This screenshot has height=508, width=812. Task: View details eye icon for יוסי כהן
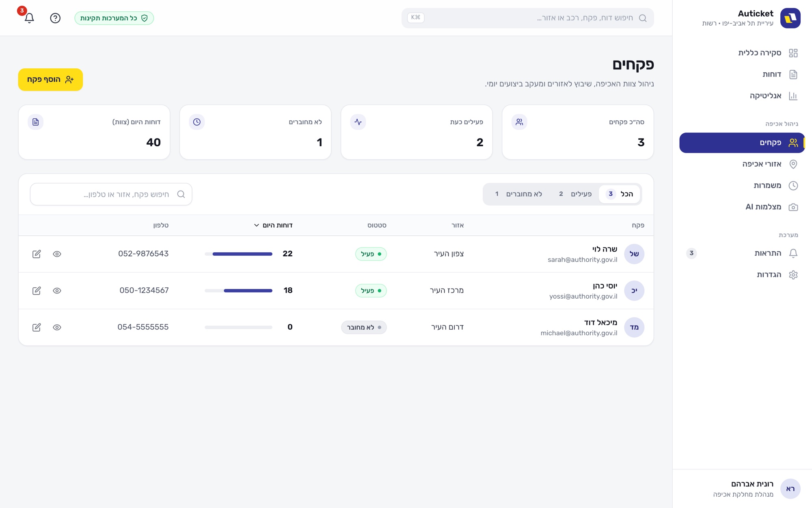(x=57, y=291)
